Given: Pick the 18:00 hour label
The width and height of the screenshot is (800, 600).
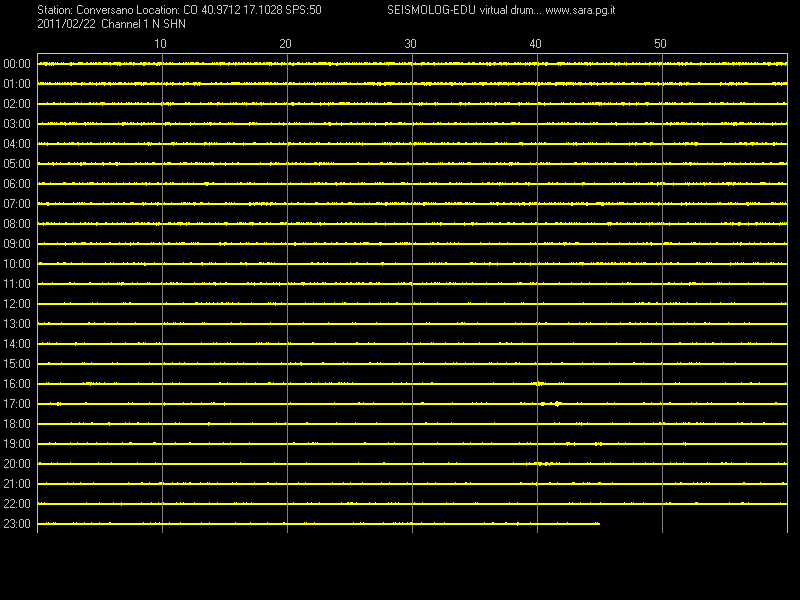Looking at the screenshot, I should (17, 424).
